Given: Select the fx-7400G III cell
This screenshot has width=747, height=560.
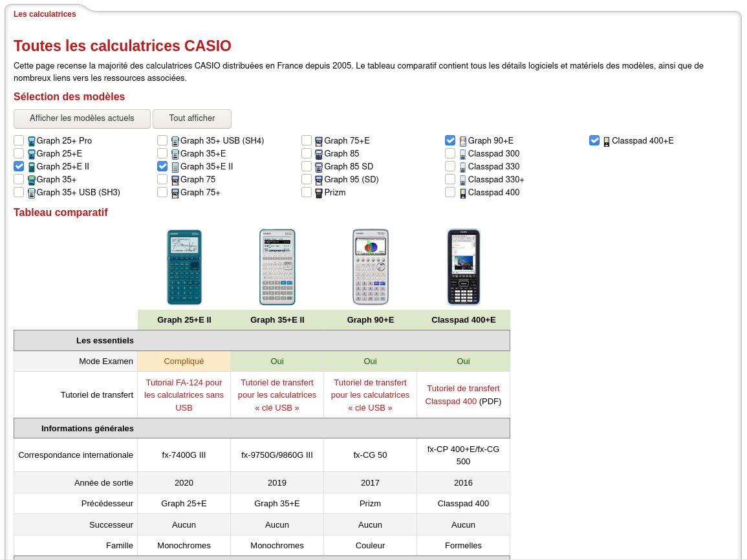Looking at the screenshot, I should pyautogui.click(x=184, y=455).
